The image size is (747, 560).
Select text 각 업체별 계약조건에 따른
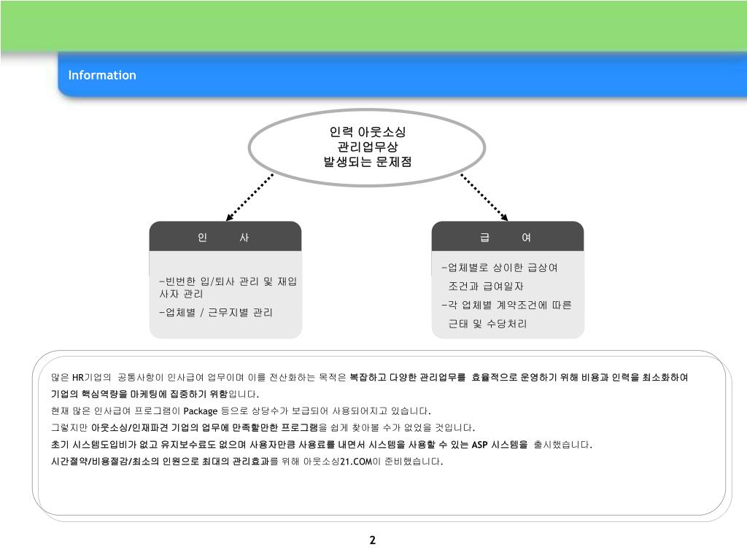[x=506, y=305]
